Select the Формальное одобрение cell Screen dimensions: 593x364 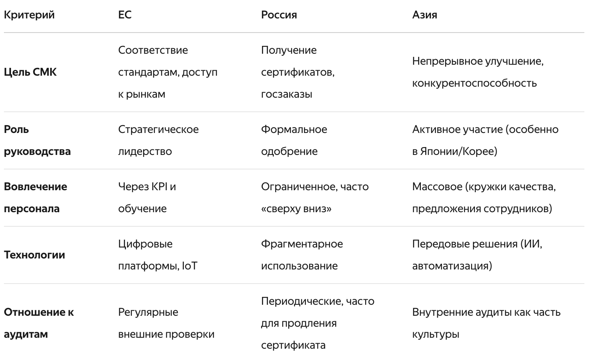[294, 140]
